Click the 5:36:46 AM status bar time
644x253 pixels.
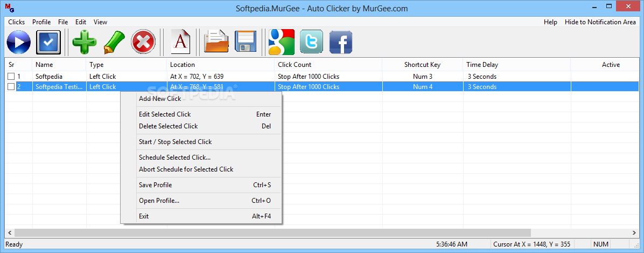451,244
